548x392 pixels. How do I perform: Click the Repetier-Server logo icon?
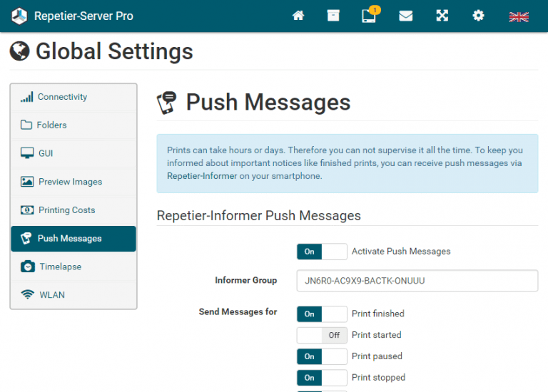[x=19, y=16]
